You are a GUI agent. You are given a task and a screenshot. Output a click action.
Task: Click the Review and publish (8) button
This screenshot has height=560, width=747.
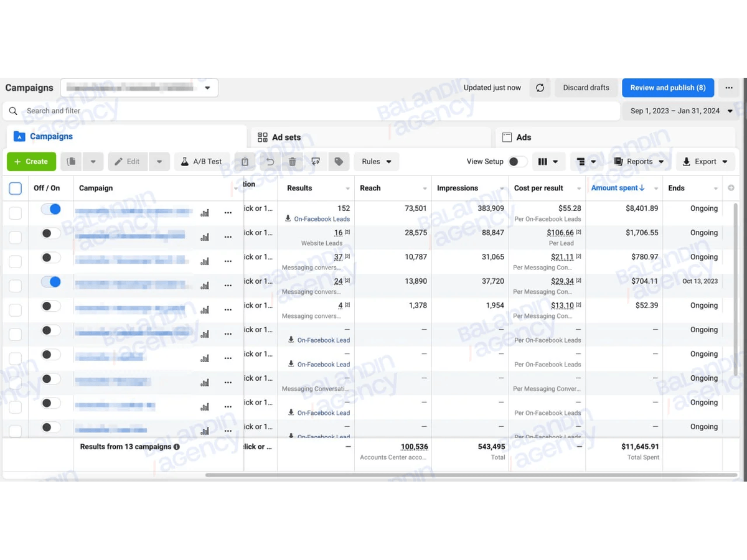pyautogui.click(x=668, y=88)
